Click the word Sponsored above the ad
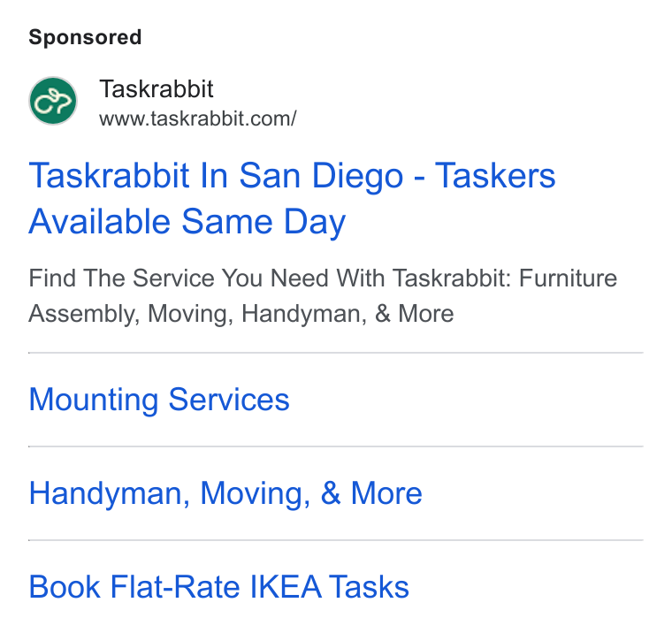 pyautogui.click(x=85, y=37)
